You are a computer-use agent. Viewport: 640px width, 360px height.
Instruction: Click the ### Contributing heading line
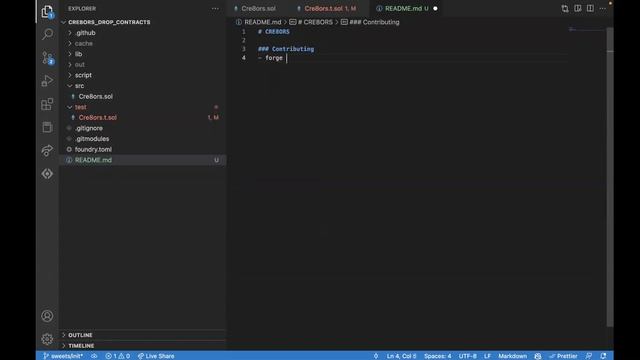286,49
